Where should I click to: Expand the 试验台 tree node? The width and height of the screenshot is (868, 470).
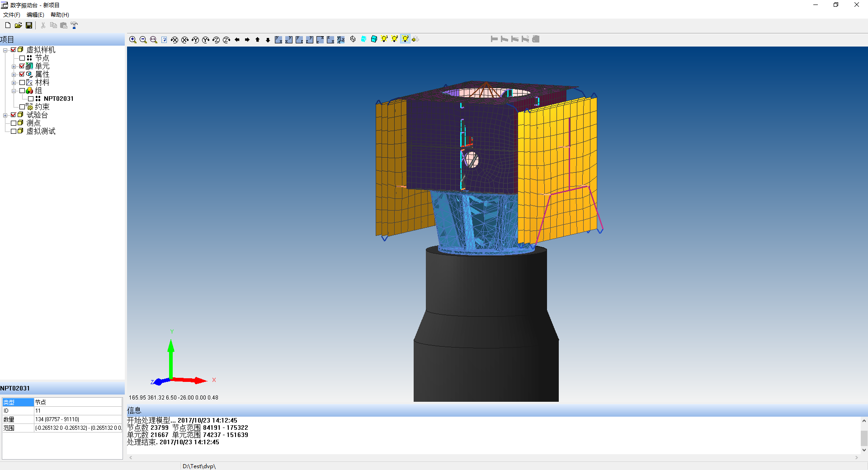pos(5,115)
